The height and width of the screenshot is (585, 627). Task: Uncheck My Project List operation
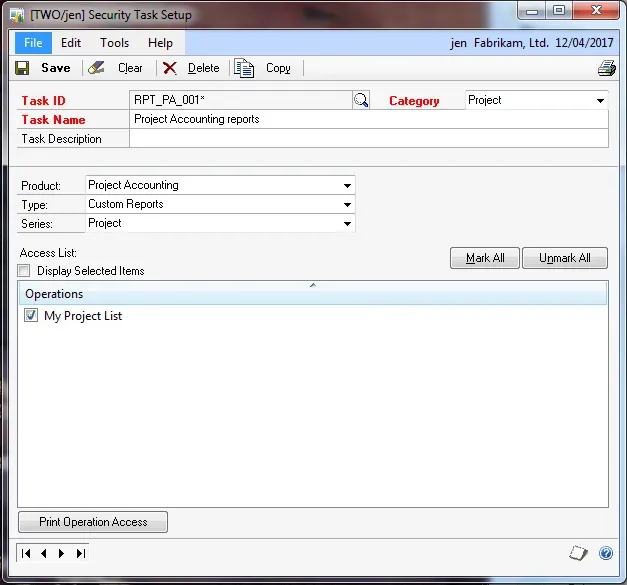tap(31, 316)
